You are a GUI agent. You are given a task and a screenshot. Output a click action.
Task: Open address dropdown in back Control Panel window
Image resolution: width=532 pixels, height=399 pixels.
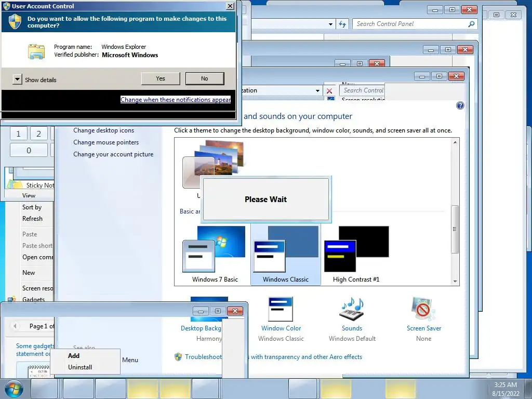click(x=330, y=24)
